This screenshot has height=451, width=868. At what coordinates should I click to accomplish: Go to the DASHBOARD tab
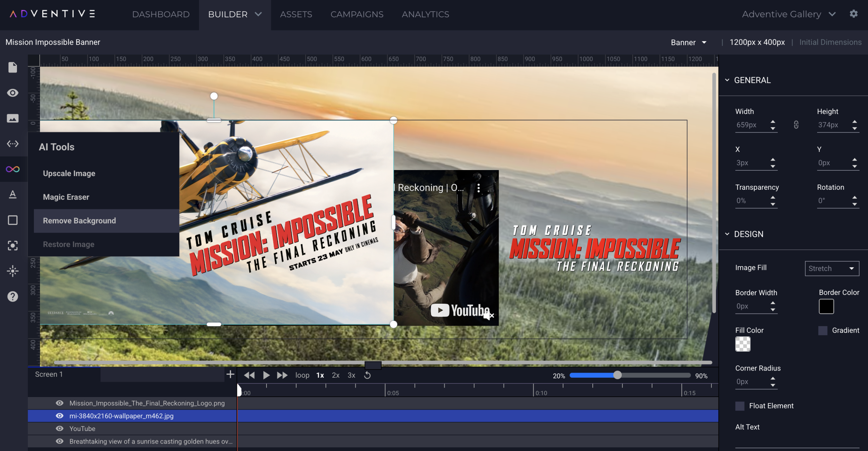point(161,14)
